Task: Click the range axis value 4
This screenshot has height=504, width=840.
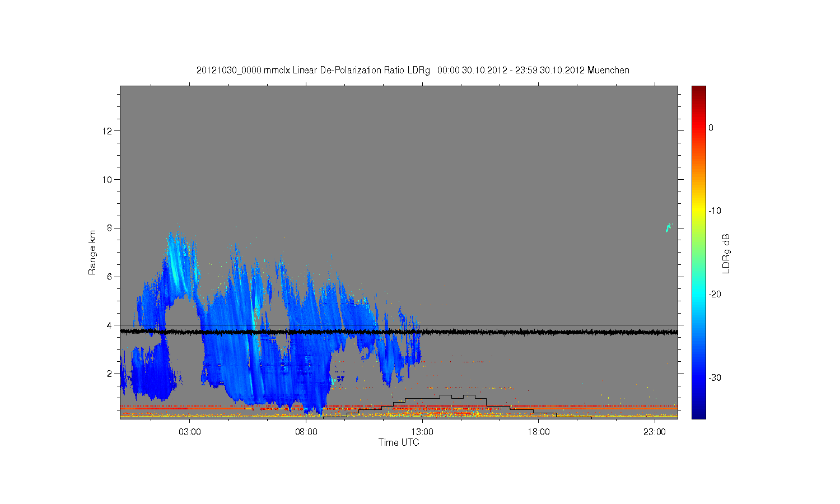Action: click(110, 325)
